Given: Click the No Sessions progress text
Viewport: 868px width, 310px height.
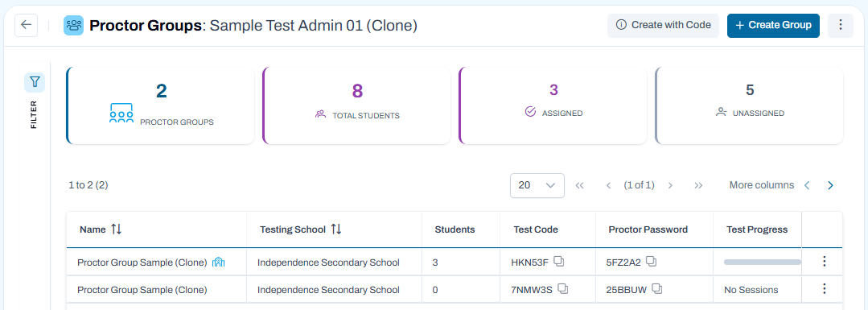Looking at the screenshot, I should [x=751, y=290].
